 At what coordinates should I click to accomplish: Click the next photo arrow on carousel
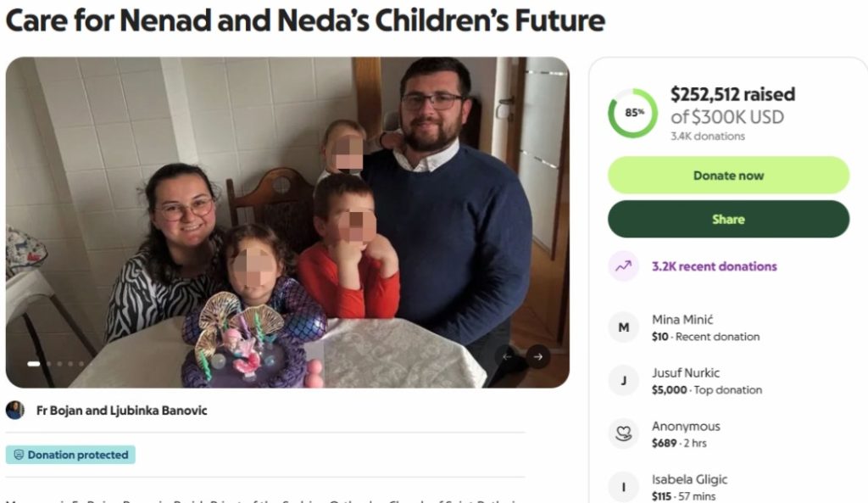coord(537,357)
